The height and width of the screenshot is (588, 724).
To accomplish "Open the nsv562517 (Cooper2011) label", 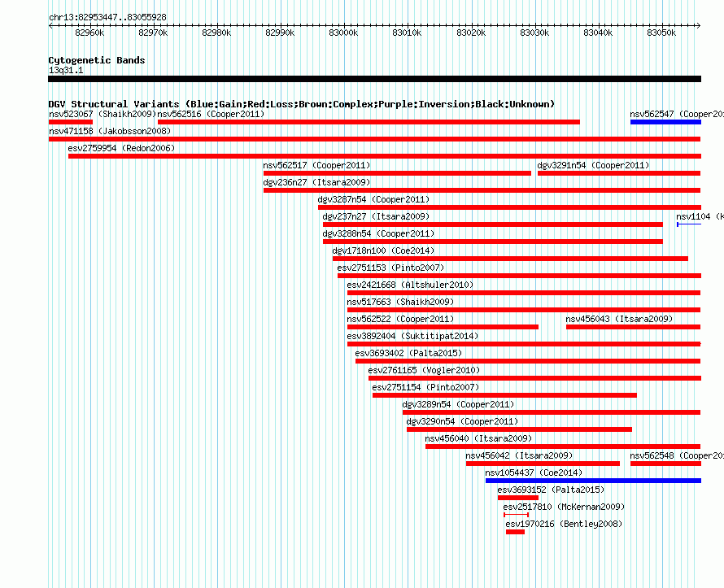I will click(x=316, y=165).
